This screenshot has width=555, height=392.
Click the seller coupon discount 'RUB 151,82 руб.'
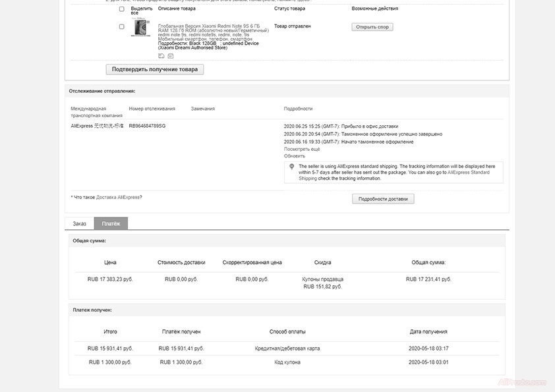click(x=322, y=287)
